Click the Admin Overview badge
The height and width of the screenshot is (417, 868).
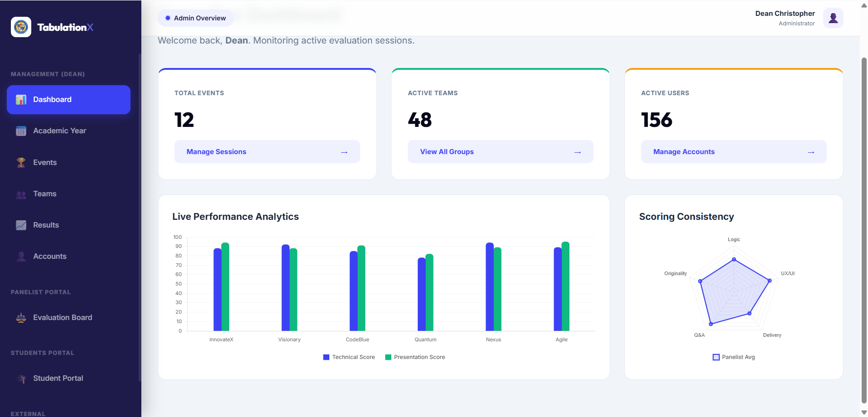(x=196, y=18)
